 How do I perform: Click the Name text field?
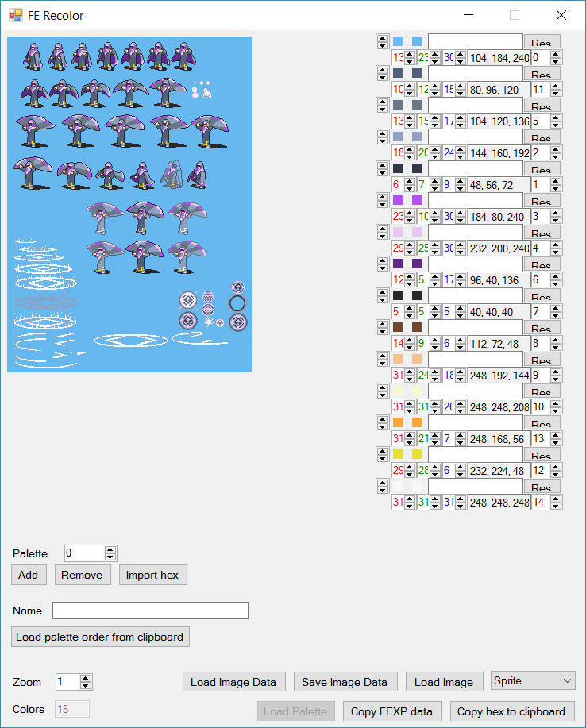150,611
